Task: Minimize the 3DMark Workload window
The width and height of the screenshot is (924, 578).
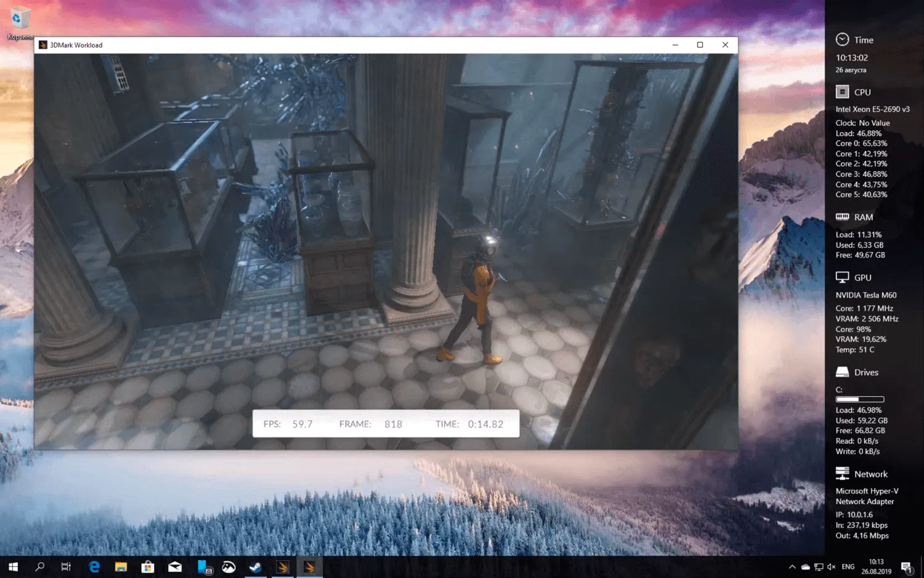Action: tap(675, 45)
